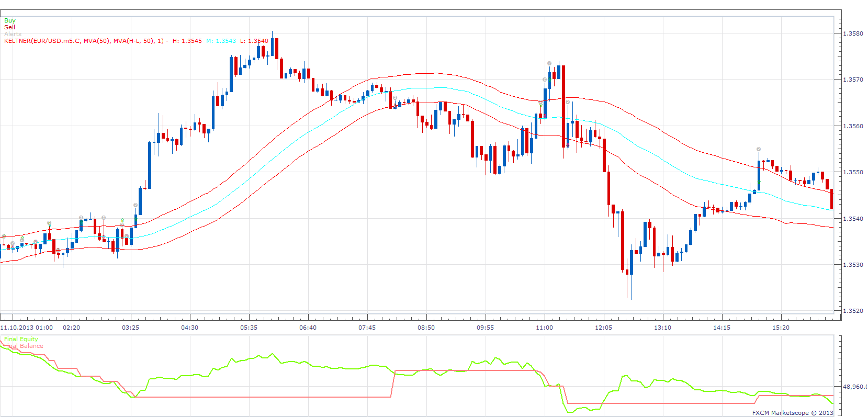Click the 11.10.2013 01:00 date label
Screen dimensions: 868x417
[27, 328]
